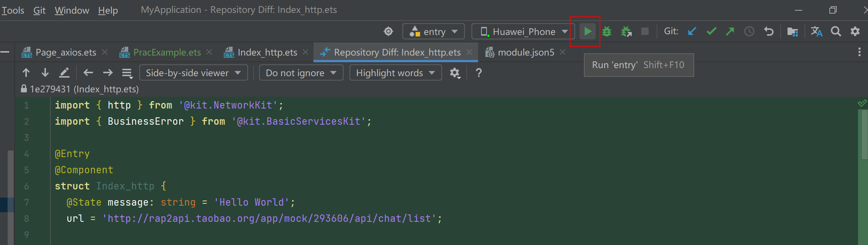Attach debugger to process icon
This screenshot has height=245, width=868.
(x=626, y=32)
